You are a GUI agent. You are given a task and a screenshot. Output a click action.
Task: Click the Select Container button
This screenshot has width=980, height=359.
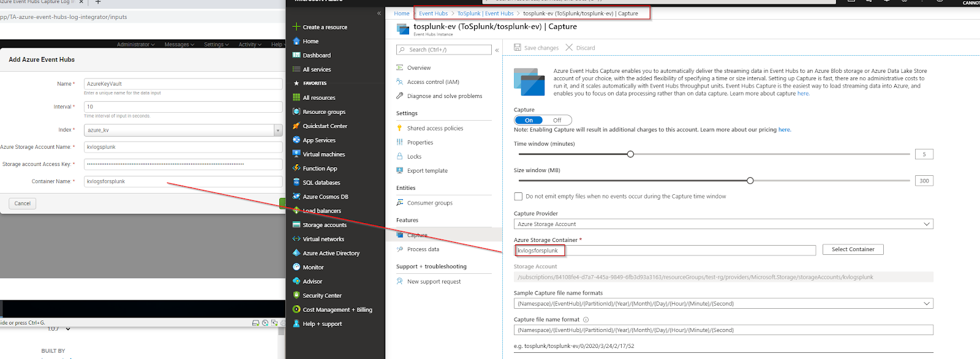coord(853,249)
